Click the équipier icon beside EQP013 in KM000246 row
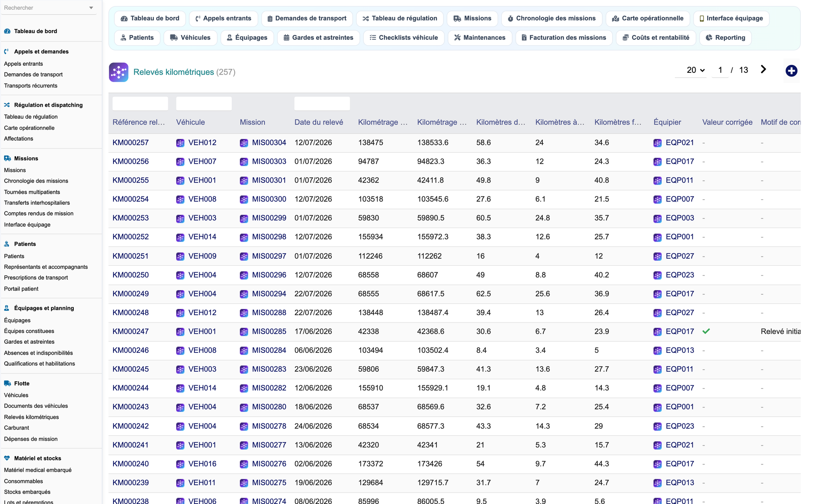 [658, 350]
